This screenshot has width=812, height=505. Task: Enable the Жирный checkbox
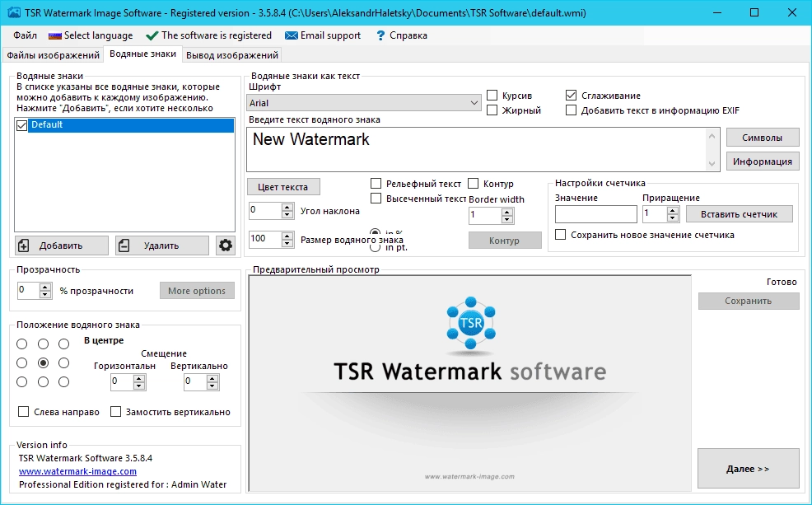click(492, 110)
